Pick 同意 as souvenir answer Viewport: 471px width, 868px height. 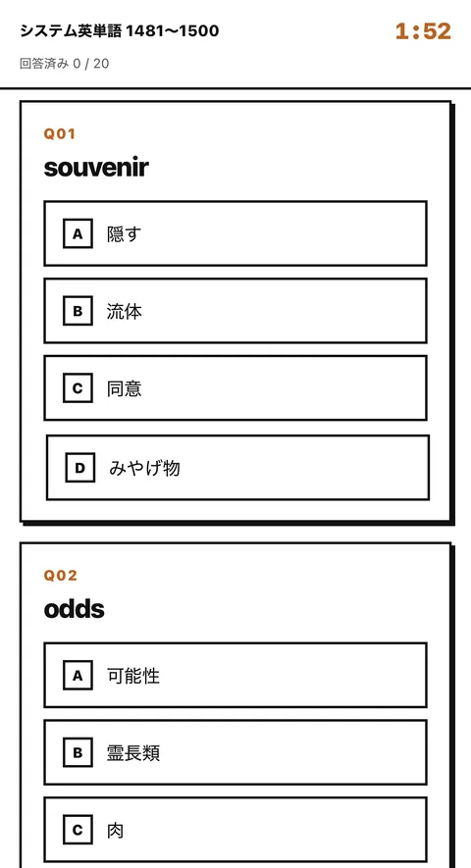pos(235,388)
